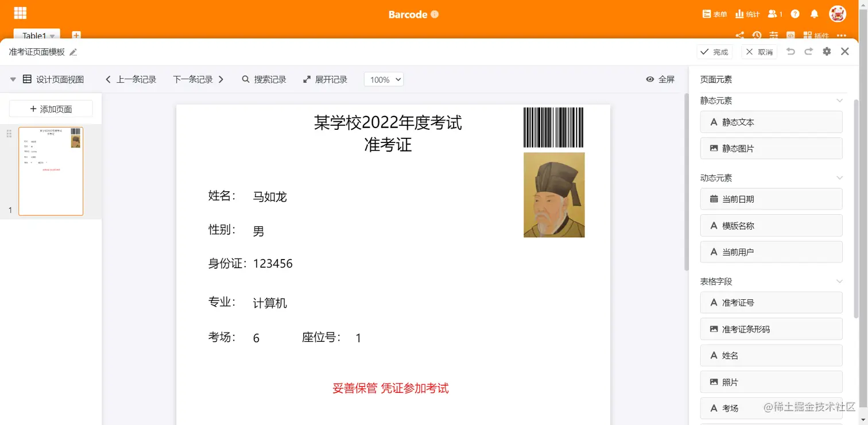Open 插件 plugins

click(816, 36)
